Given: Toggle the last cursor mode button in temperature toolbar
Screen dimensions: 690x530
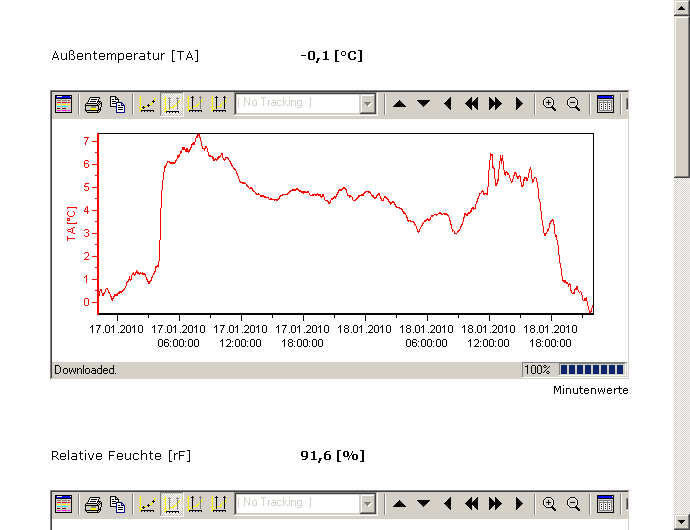Looking at the screenshot, I should click(x=219, y=104).
